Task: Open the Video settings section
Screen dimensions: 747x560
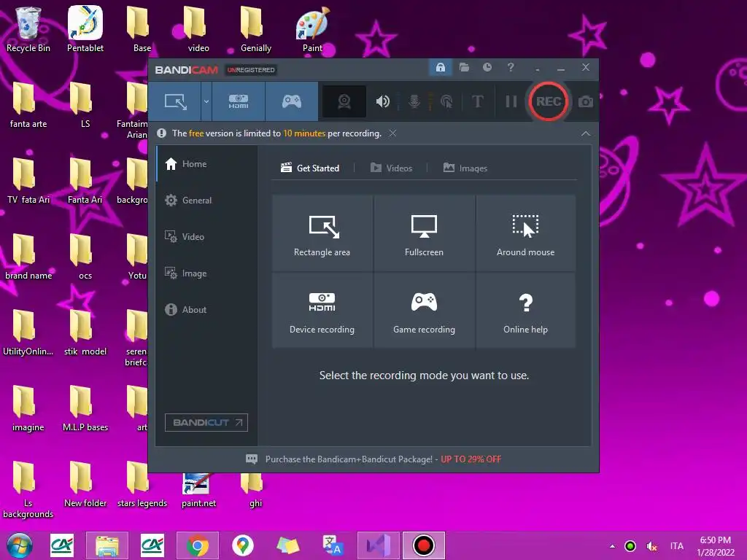Action: [206, 237]
